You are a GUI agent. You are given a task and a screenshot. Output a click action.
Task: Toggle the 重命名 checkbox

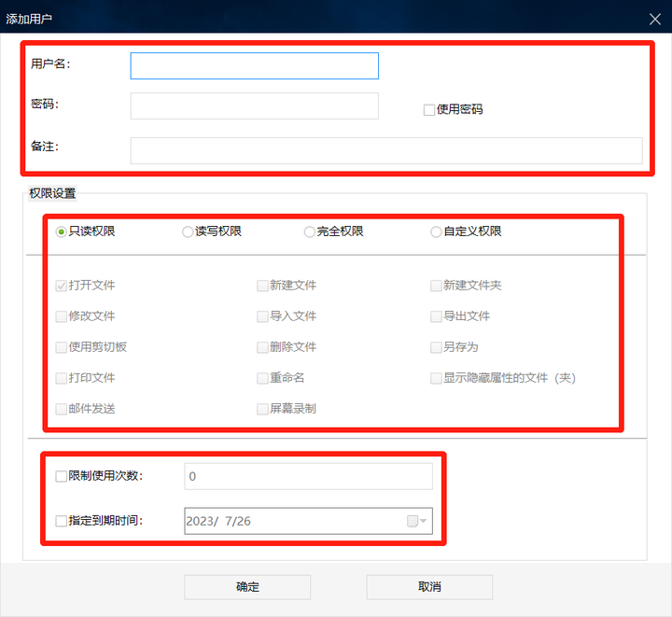[x=262, y=378]
